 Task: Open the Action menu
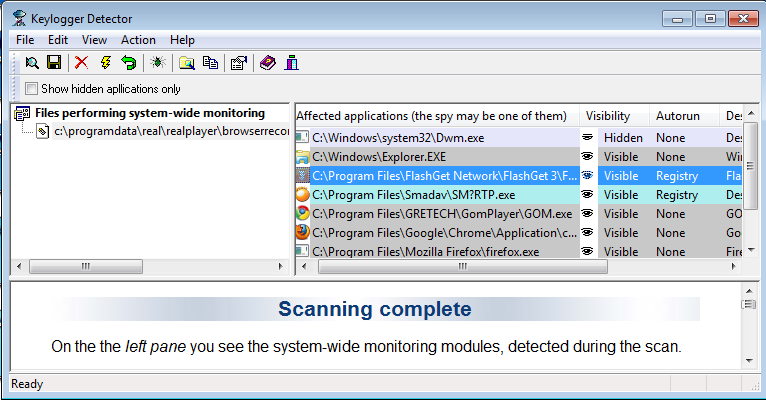tap(138, 40)
